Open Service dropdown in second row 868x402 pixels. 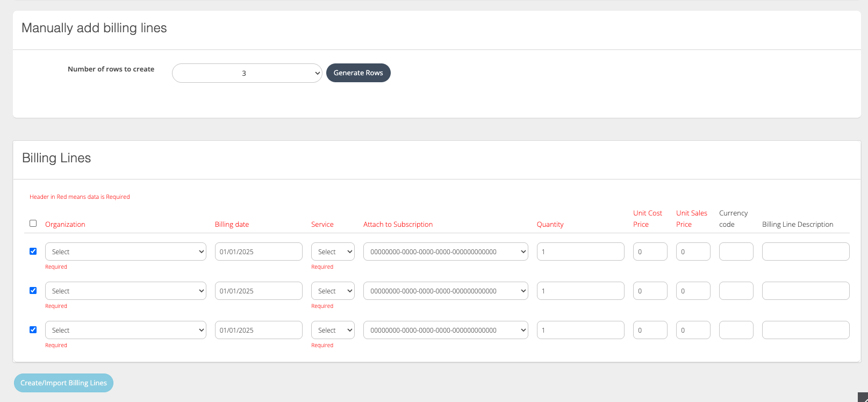coord(333,291)
